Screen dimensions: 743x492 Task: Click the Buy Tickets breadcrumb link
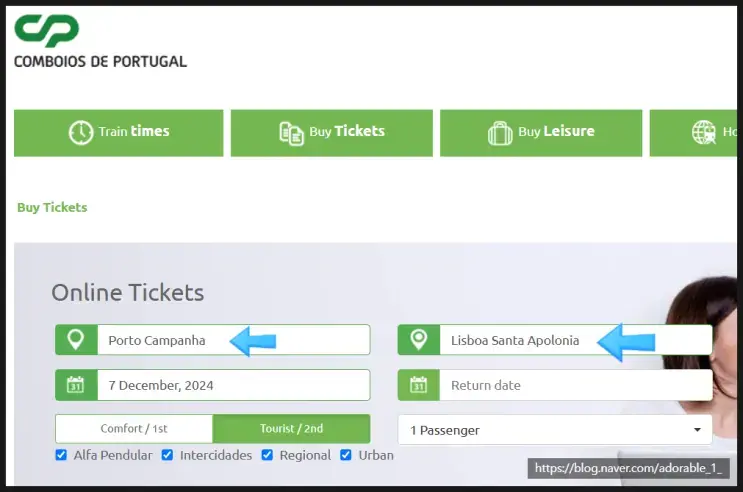[52, 208]
